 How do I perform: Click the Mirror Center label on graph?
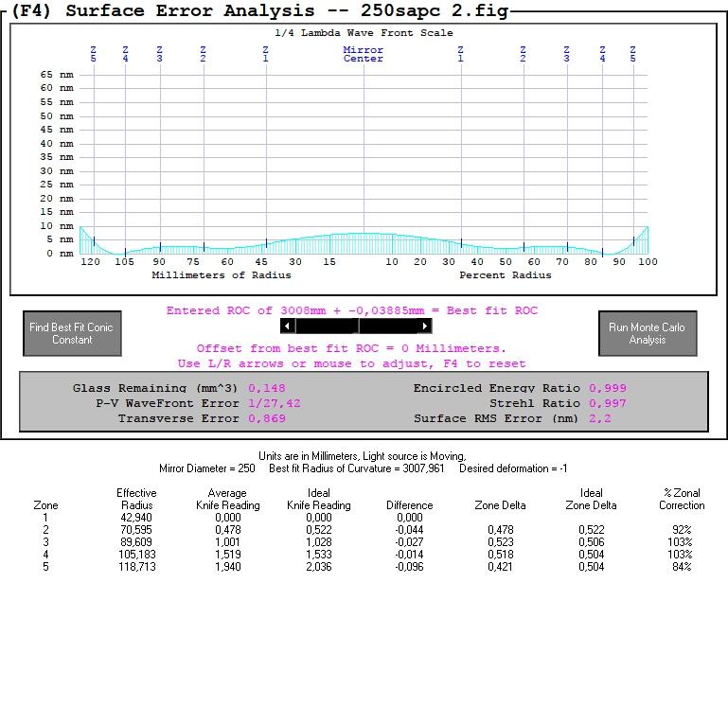pos(364,54)
